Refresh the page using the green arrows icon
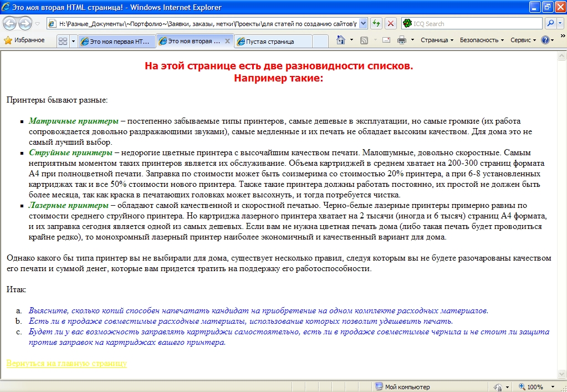 376,24
